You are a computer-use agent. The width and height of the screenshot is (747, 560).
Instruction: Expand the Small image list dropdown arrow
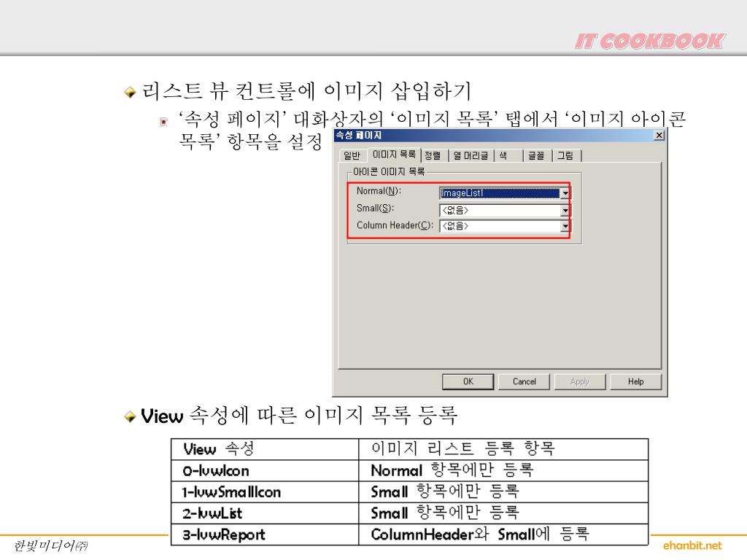(x=565, y=210)
